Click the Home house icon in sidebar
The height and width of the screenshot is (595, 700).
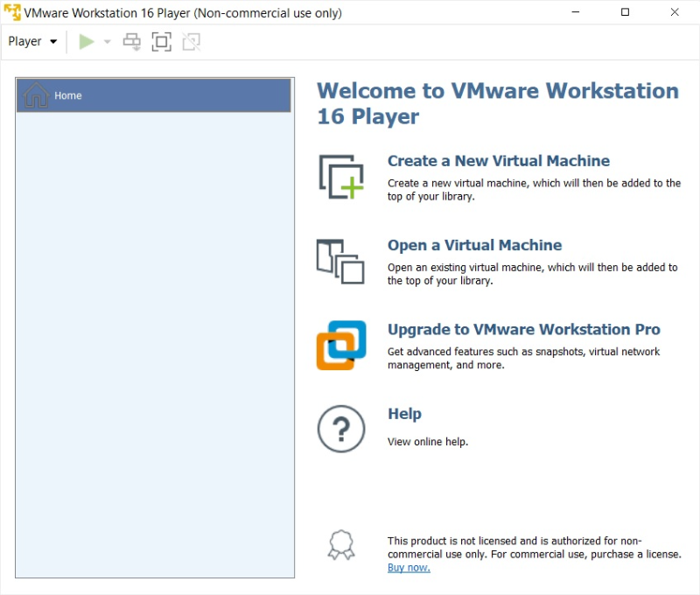pyautogui.click(x=36, y=94)
